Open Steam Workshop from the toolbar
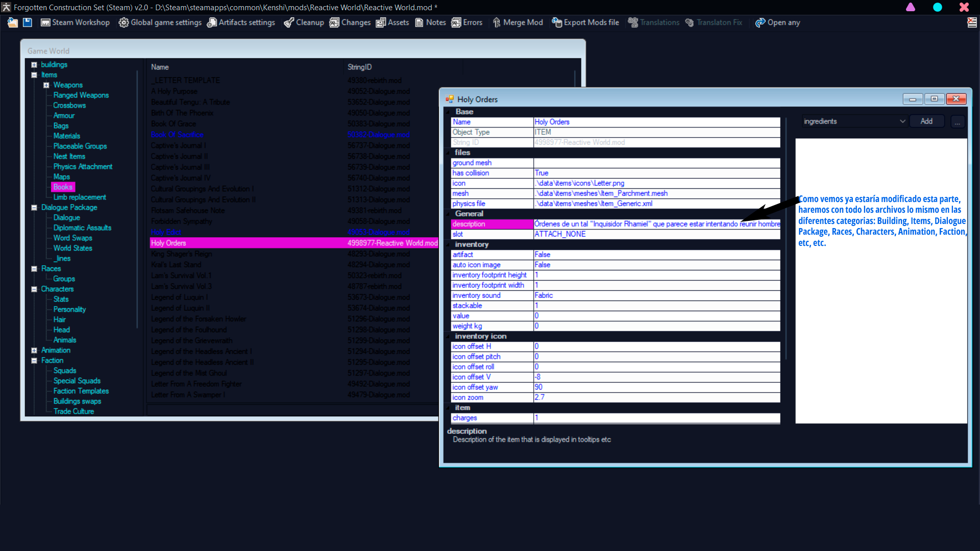Screen dimensions: 980x551 pos(75,22)
